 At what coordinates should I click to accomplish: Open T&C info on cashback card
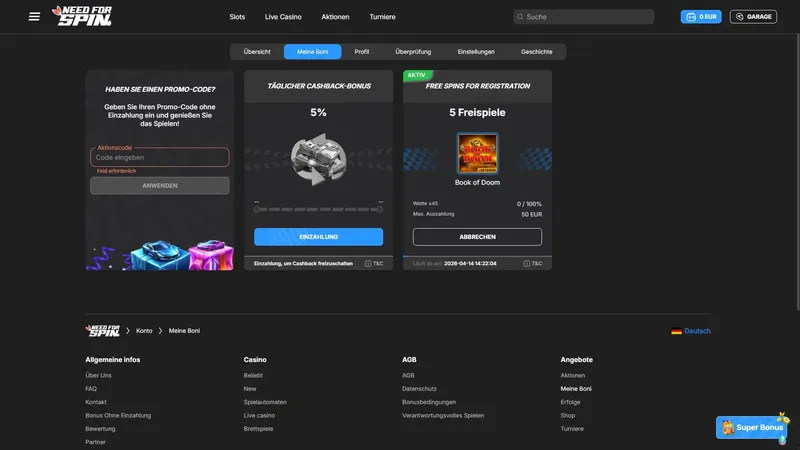pyautogui.click(x=373, y=264)
